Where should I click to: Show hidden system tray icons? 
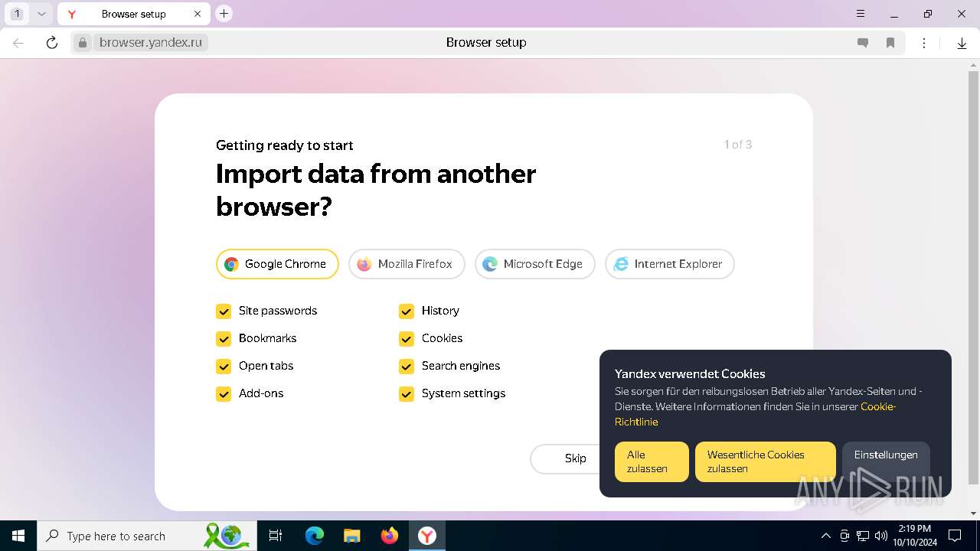(825, 536)
